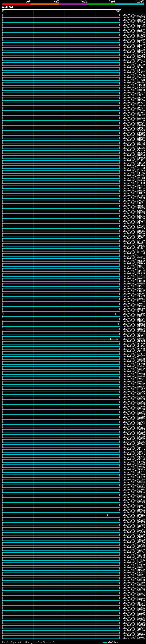Viewport: 146px width, 644px height.
Task: Select the UniRef100_B8YJK7 label
Action: pos(133,354)
